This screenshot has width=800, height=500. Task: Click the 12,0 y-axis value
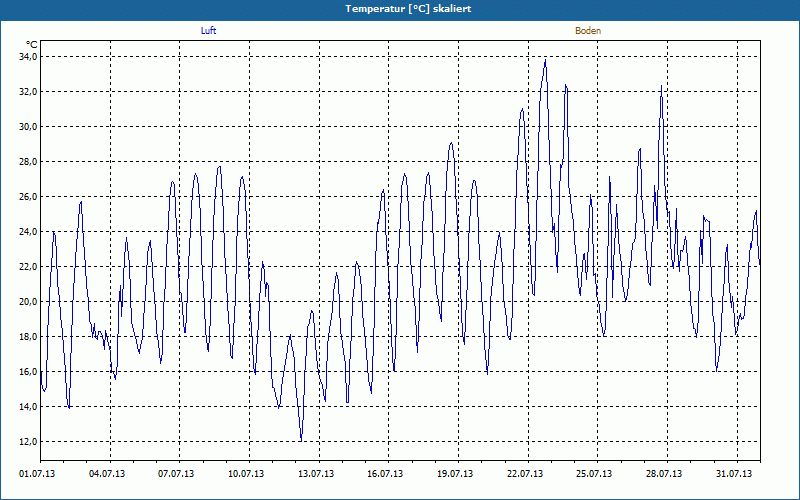click(29, 442)
